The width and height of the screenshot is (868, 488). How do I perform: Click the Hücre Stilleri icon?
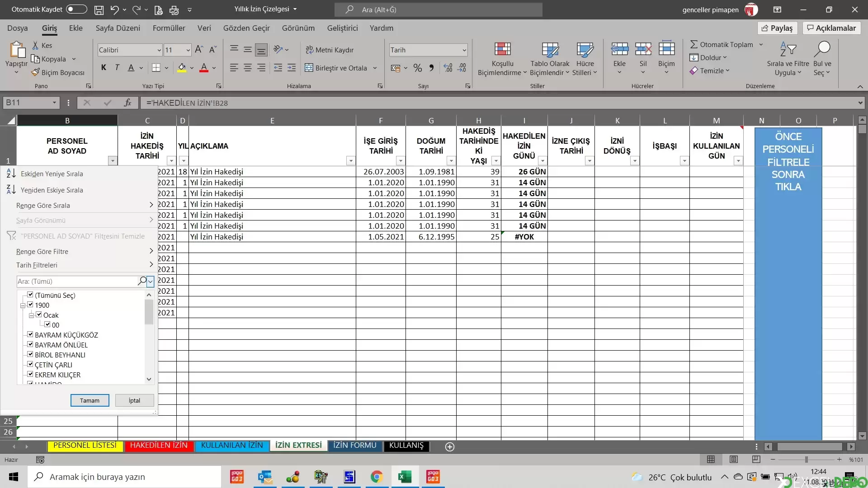pos(585,49)
